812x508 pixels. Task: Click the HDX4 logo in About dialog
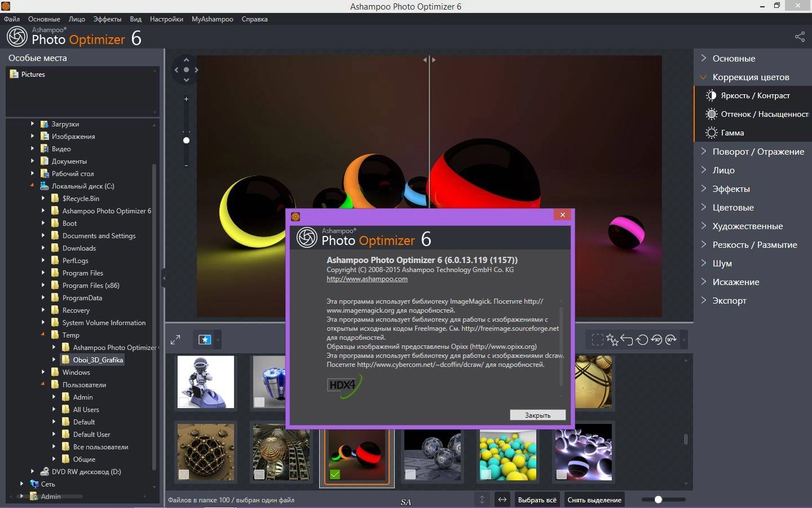point(344,386)
